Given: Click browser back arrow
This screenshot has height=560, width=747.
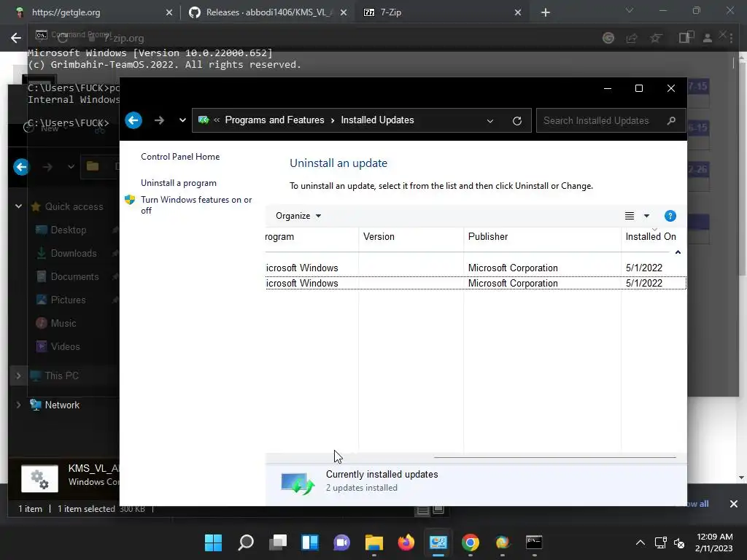Looking at the screenshot, I should (x=16, y=38).
